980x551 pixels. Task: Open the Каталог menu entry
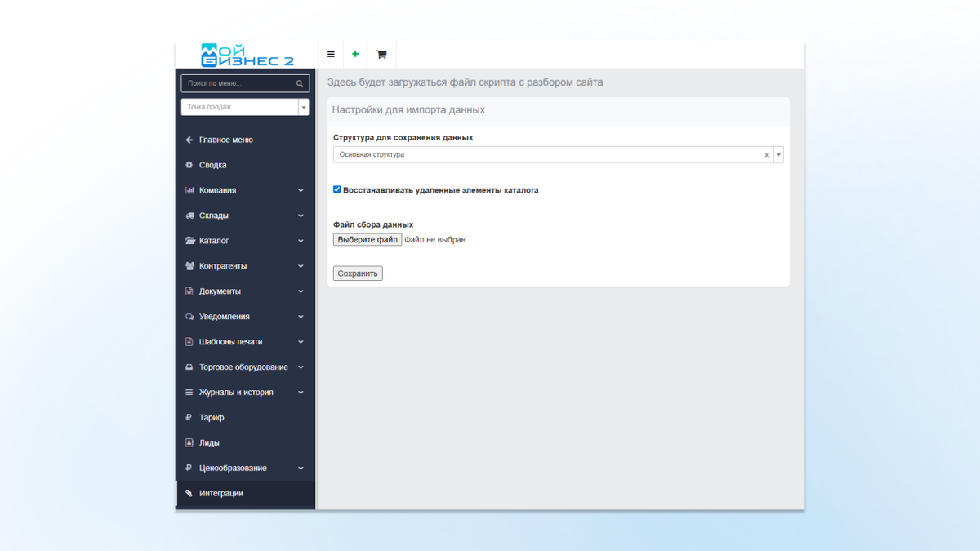[x=245, y=241]
